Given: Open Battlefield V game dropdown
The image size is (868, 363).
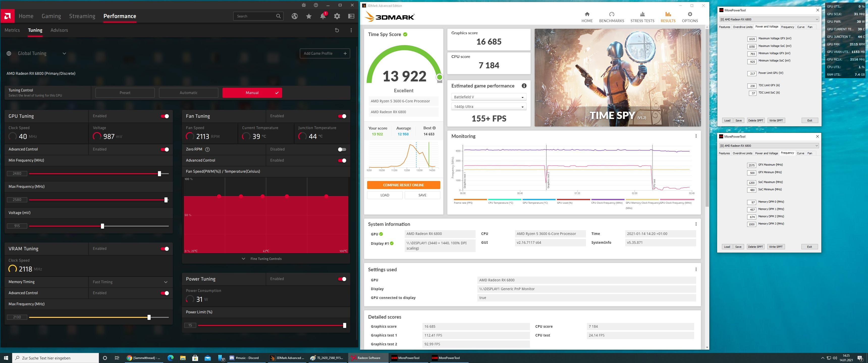Looking at the screenshot, I should [x=489, y=97].
